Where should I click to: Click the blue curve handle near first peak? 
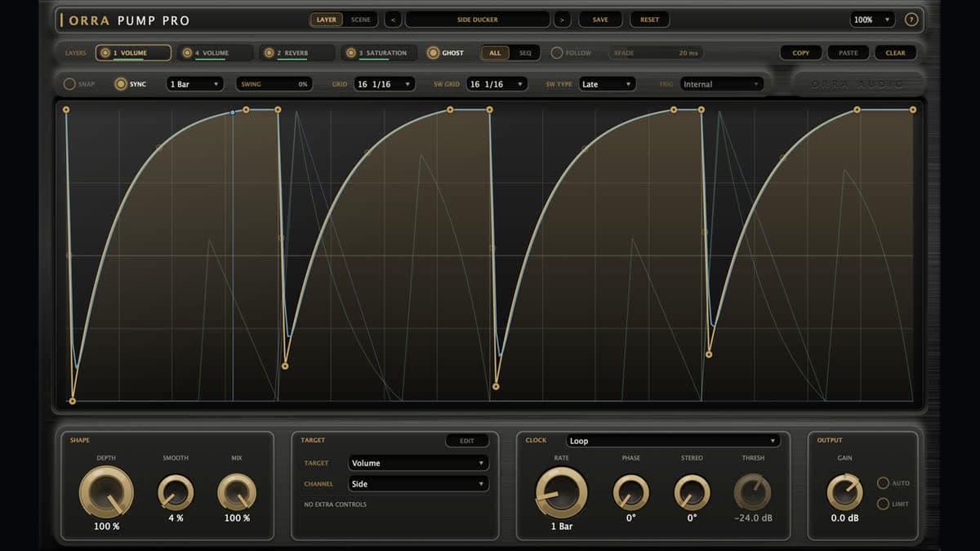click(233, 113)
